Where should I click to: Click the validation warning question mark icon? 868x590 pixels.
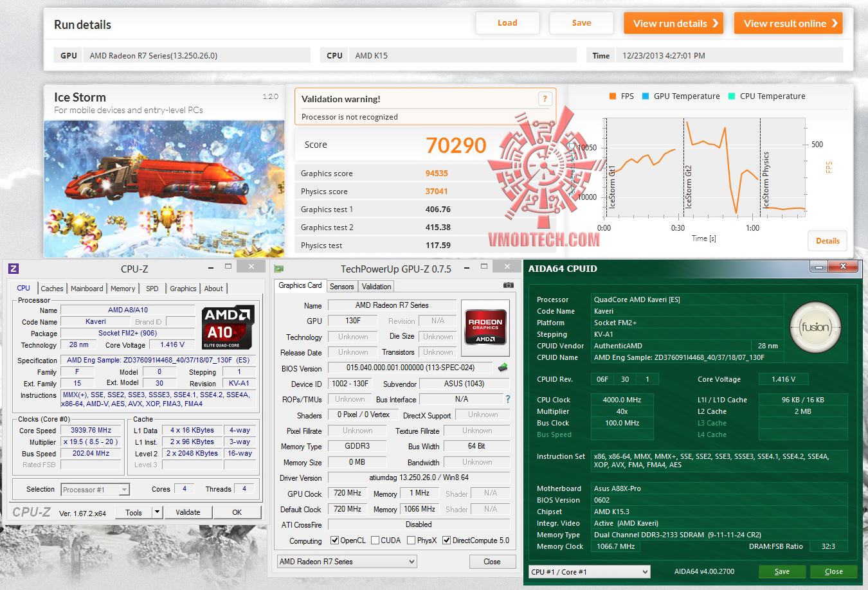(545, 98)
